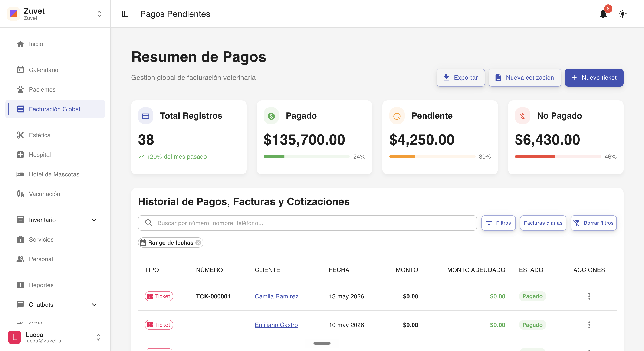
Task: Click Nuevo ticket button
Action: pos(594,78)
